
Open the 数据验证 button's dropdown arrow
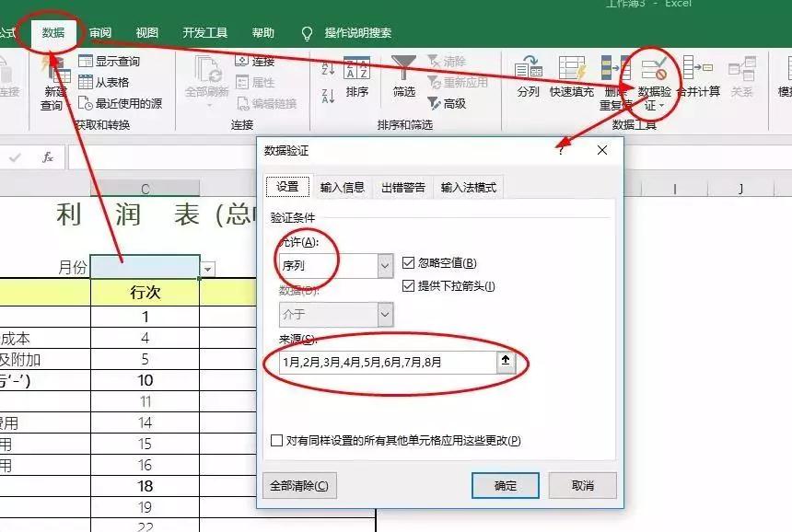(x=661, y=106)
